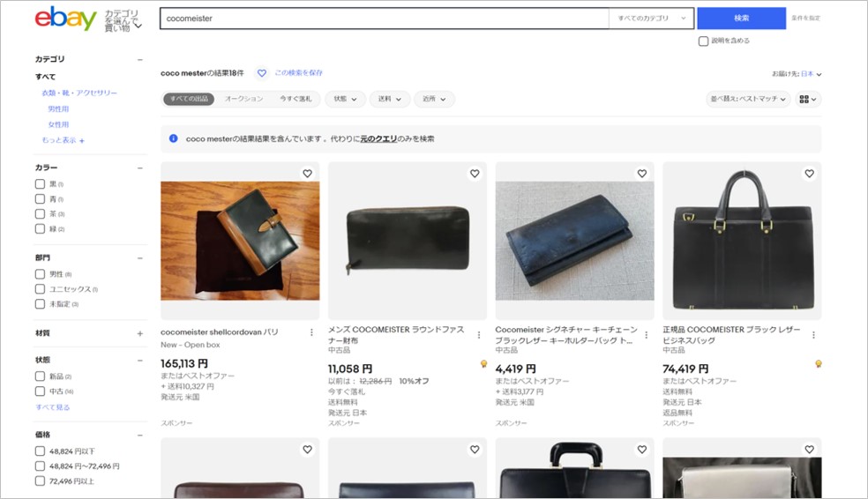Image resolution: width=868 pixels, height=499 pixels.
Task: Open the 女性用 category link
Action: [x=58, y=124]
